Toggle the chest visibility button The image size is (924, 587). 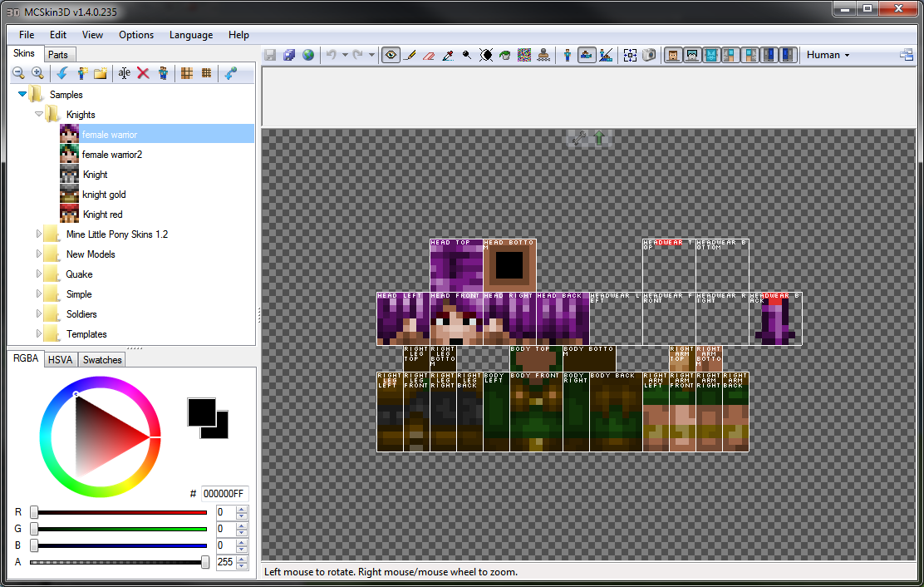pos(711,56)
